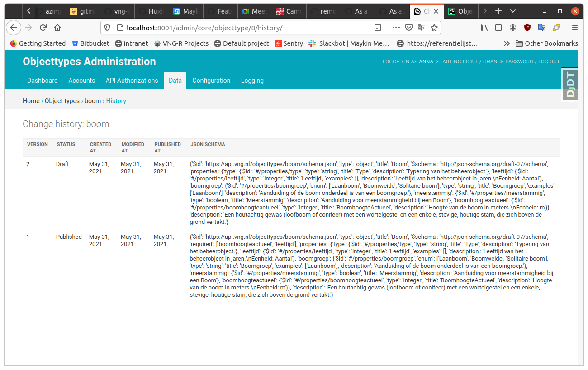Open the Sentry bookmark

289,43
